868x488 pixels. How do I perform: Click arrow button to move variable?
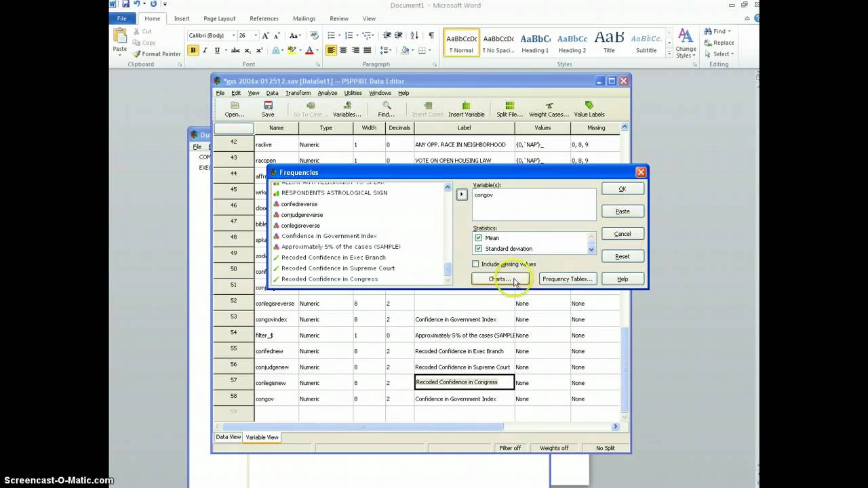pos(461,195)
